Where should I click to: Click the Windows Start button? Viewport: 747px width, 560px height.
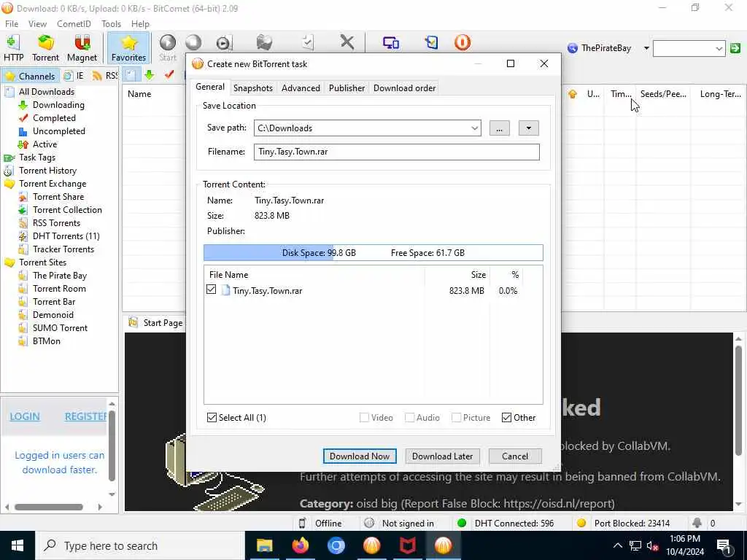[x=18, y=545]
